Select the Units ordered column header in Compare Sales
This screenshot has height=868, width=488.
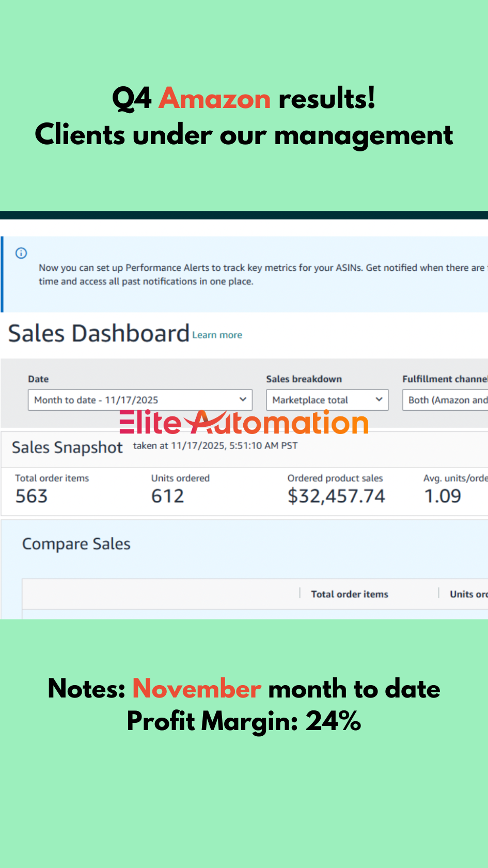[x=468, y=594]
